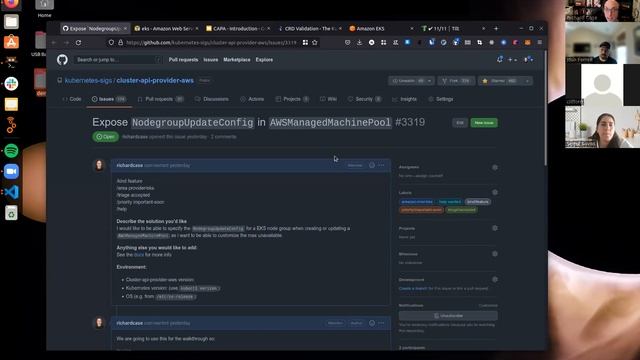
Task: Click the Unsubscribe button
Action: (448, 316)
